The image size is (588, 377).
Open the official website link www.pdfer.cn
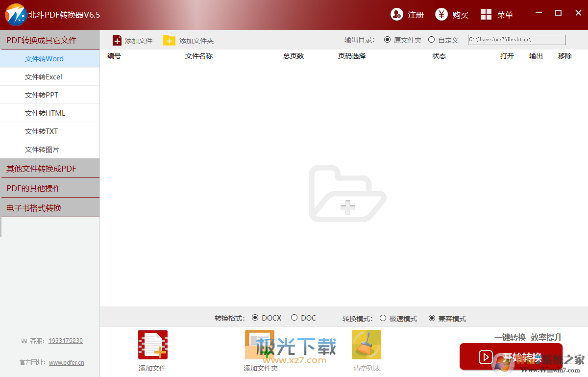(x=67, y=363)
